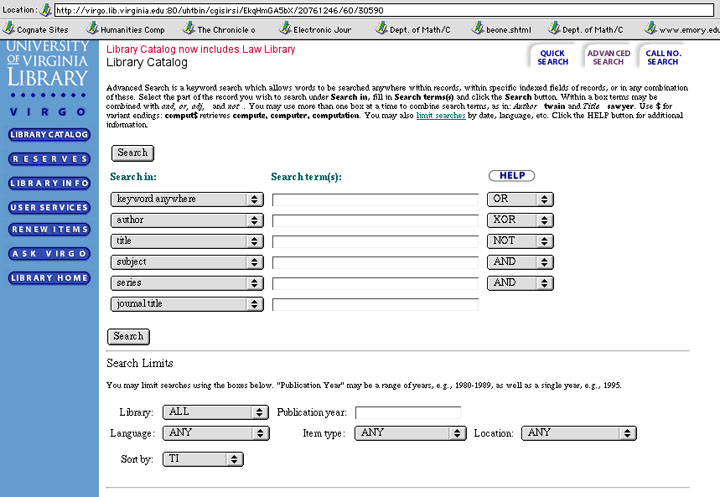720x497 pixels.
Task: Open Ask Virgo sidebar button
Action: click(x=49, y=254)
